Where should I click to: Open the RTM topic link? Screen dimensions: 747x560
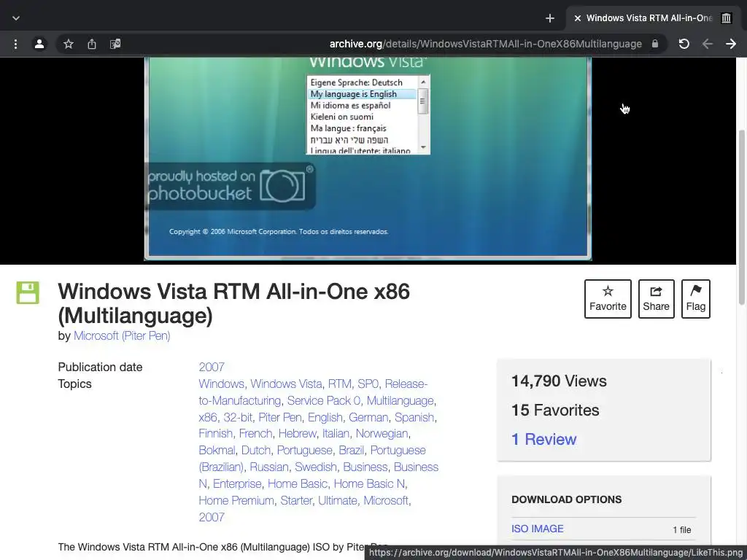pos(340,384)
